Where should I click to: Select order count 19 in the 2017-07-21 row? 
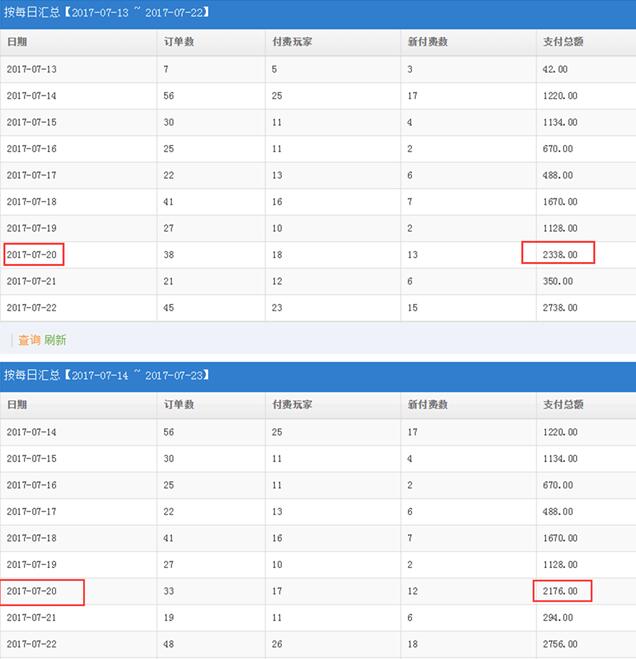tap(169, 617)
